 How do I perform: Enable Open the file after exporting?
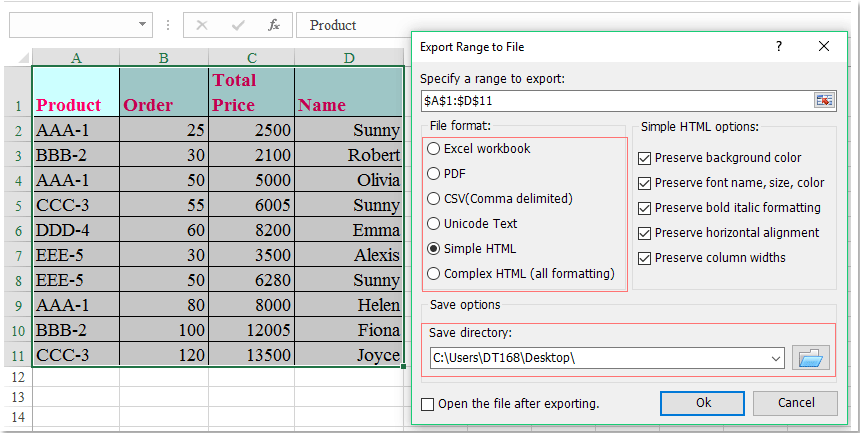pyautogui.click(x=428, y=404)
